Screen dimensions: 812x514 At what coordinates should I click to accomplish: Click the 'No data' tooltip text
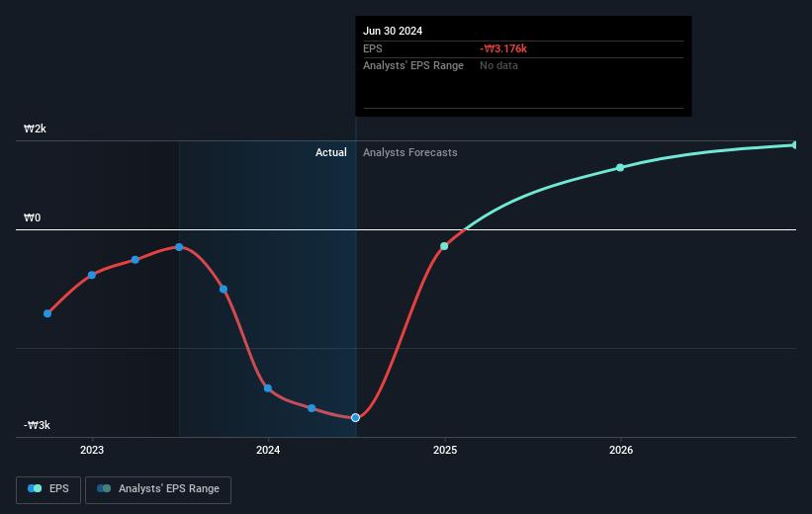click(498, 66)
